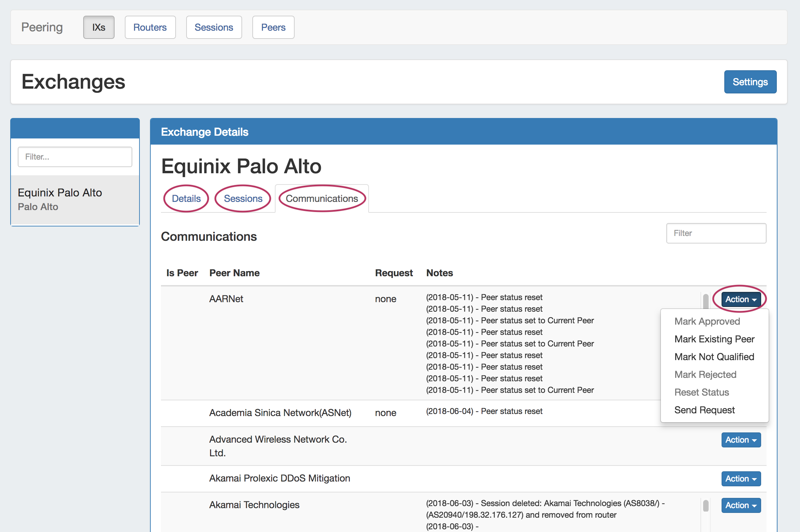The width and height of the screenshot is (800, 532).
Task: Open Action dropdown for Advanced Wireless Network
Action: 741,440
